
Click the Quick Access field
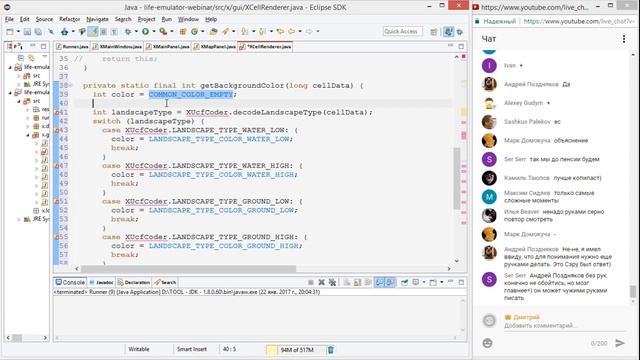click(x=402, y=31)
